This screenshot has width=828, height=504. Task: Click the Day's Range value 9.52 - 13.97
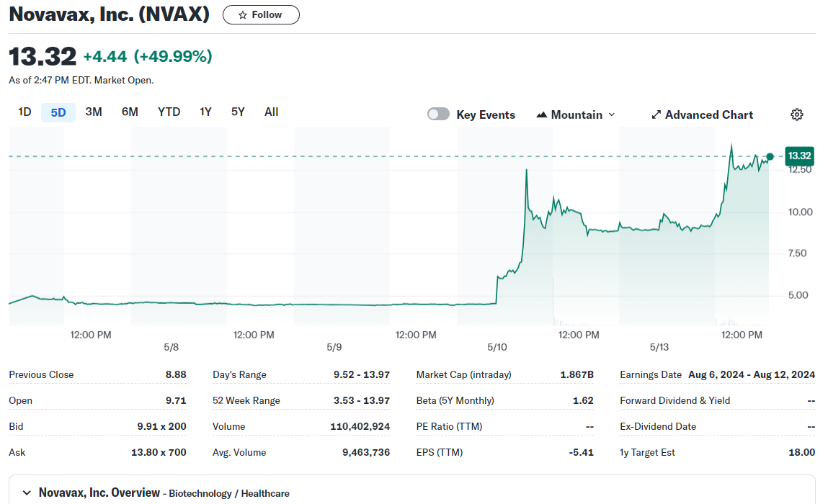[362, 374]
